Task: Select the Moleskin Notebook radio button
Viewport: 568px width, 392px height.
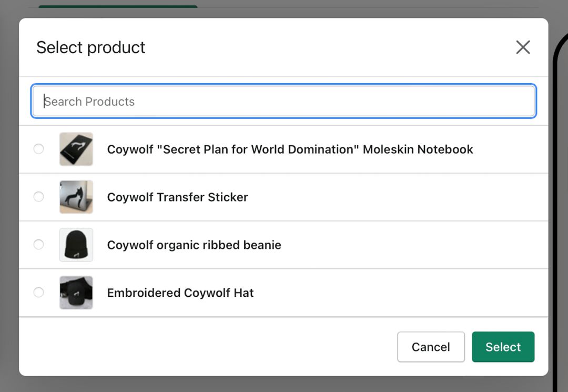Action: tap(38, 149)
